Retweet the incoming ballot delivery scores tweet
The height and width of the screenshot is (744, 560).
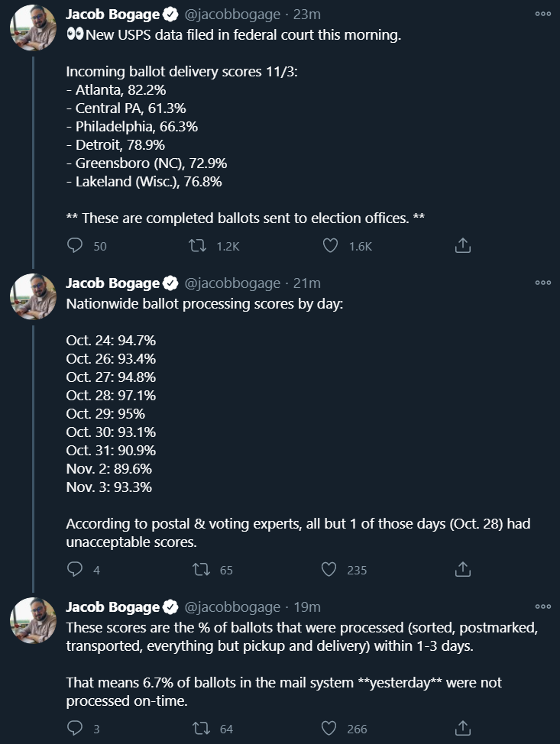click(197, 245)
